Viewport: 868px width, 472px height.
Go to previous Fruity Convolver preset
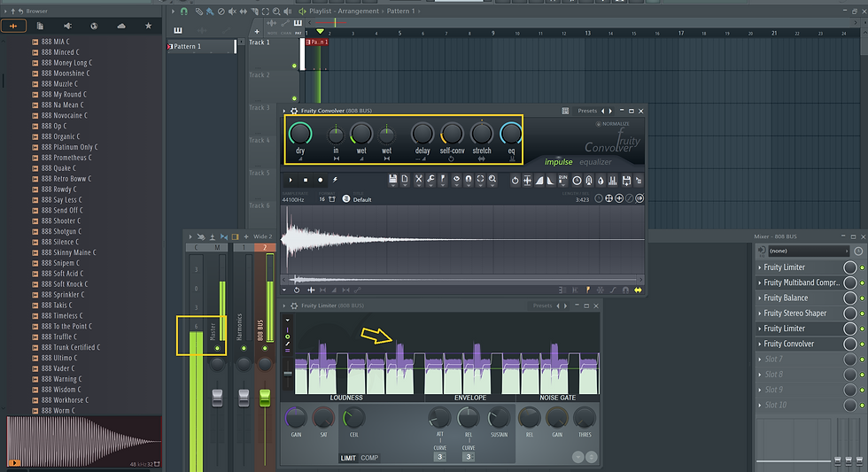click(x=603, y=111)
